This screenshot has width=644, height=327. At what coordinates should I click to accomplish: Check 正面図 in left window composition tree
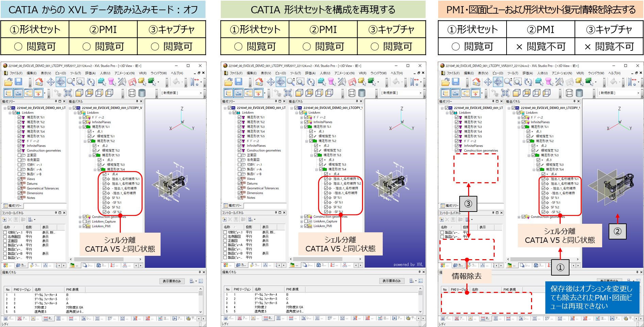(x=19, y=155)
